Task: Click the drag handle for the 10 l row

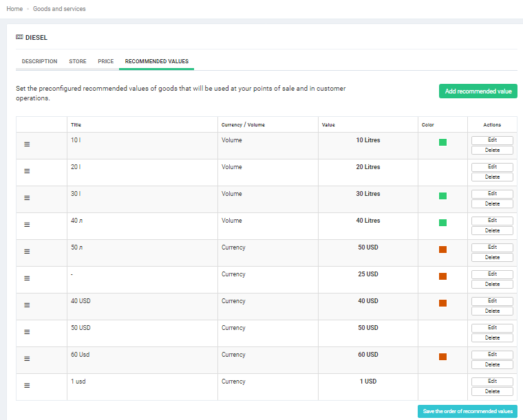Action: [x=27, y=144]
